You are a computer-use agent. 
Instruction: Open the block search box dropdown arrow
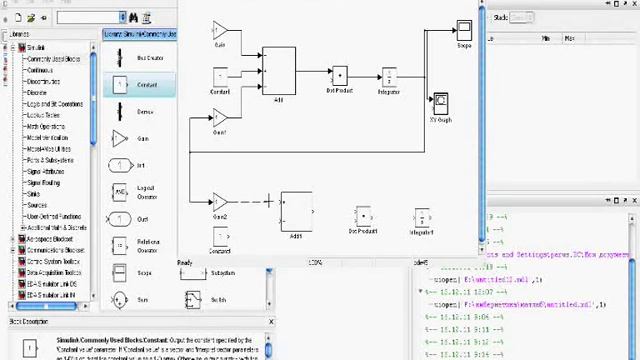[122, 18]
